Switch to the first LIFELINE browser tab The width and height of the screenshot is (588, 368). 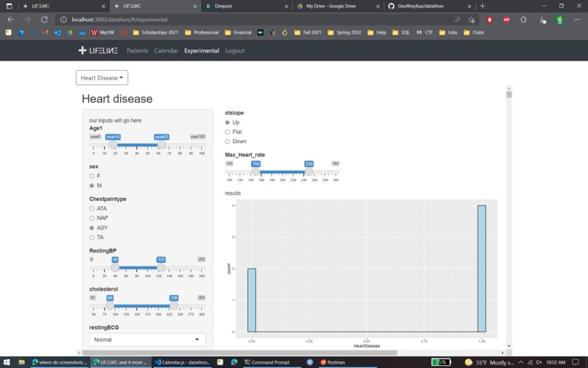63,6
